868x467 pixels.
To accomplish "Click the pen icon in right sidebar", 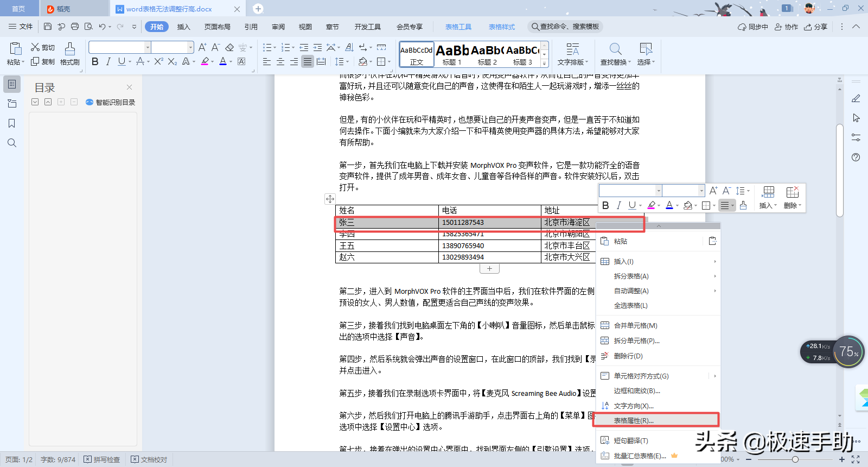I will click(x=856, y=98).
